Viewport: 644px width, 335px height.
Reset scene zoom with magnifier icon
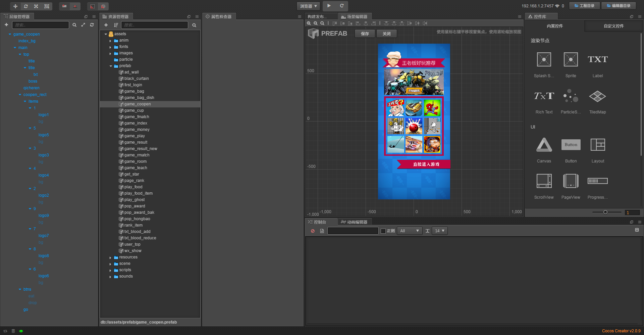click(x=322, y=23)
